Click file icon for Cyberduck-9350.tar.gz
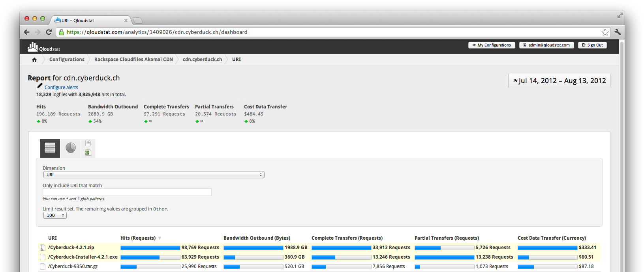The image size is (644, 272). pos(43,266)
